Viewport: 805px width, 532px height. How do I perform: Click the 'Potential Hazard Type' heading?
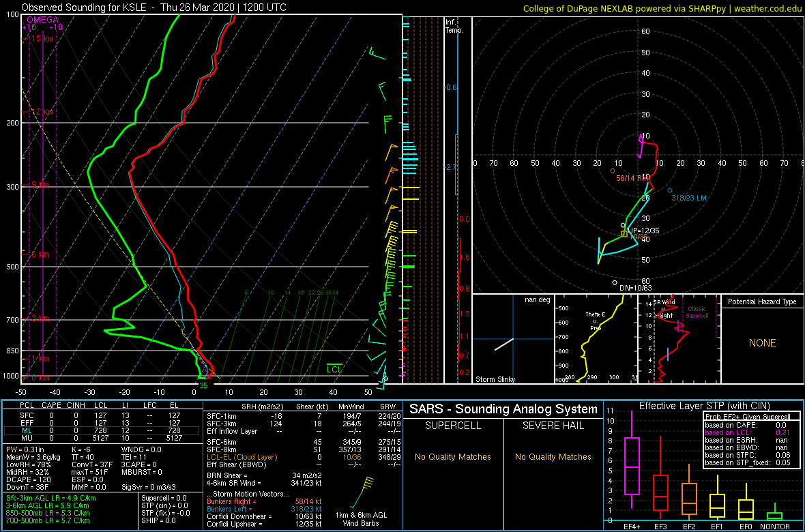[762, 302]
